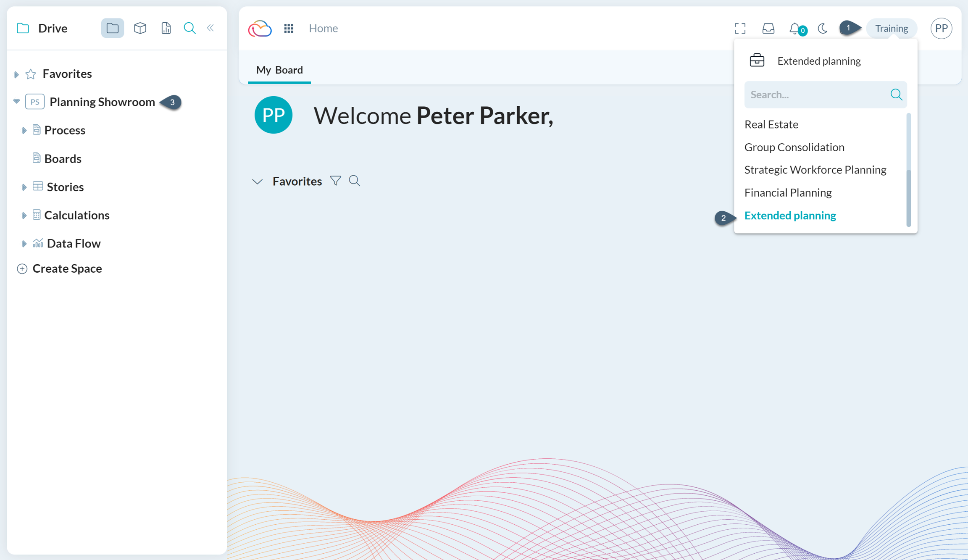Toggle dark mode with the moon icon
968x560 pixels.
(822, 28)
